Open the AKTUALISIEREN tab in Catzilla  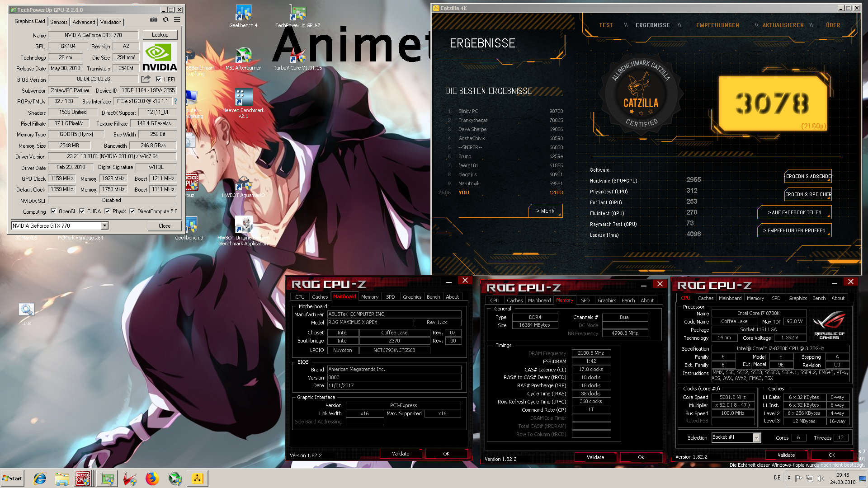(x=783, y=25)
